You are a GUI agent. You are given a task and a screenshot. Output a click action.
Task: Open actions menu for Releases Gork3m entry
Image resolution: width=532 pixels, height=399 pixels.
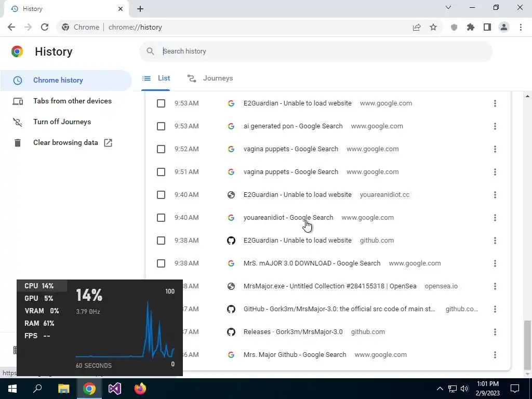pos(495,332)
